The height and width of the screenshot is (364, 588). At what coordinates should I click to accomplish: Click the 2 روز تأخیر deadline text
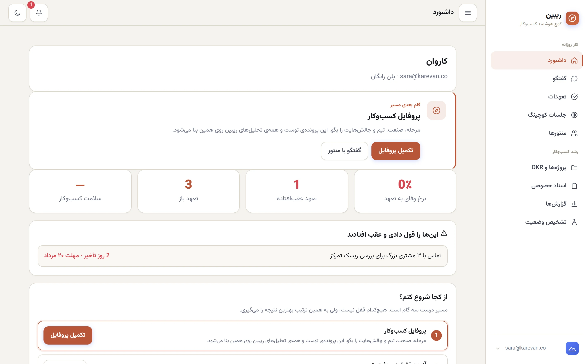(77, 256)
